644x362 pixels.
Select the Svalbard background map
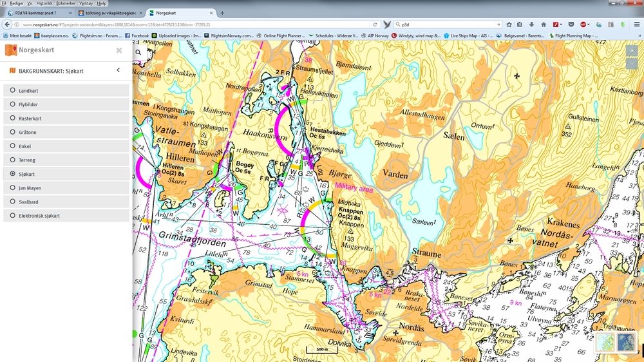tap(66, 202)
